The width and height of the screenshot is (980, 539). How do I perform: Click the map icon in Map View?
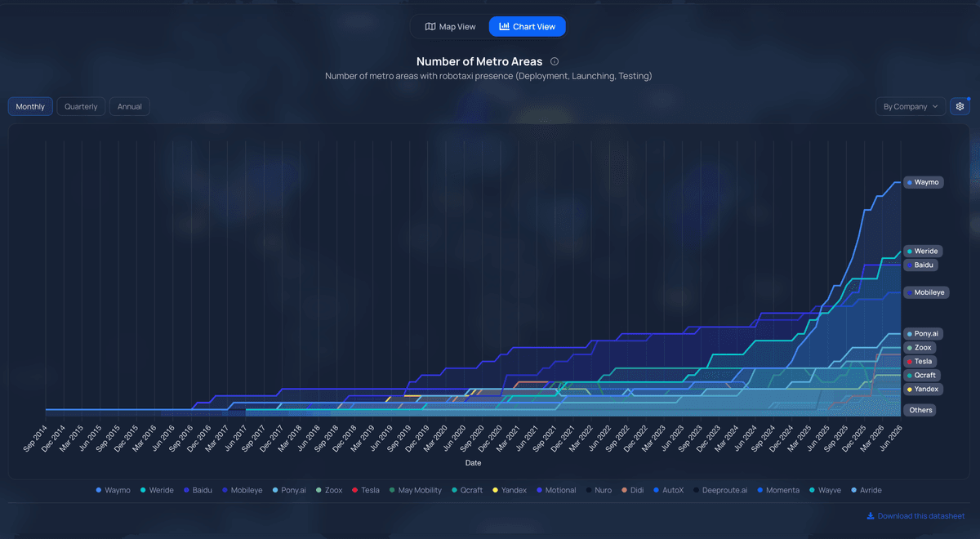(x=430, y=27)
